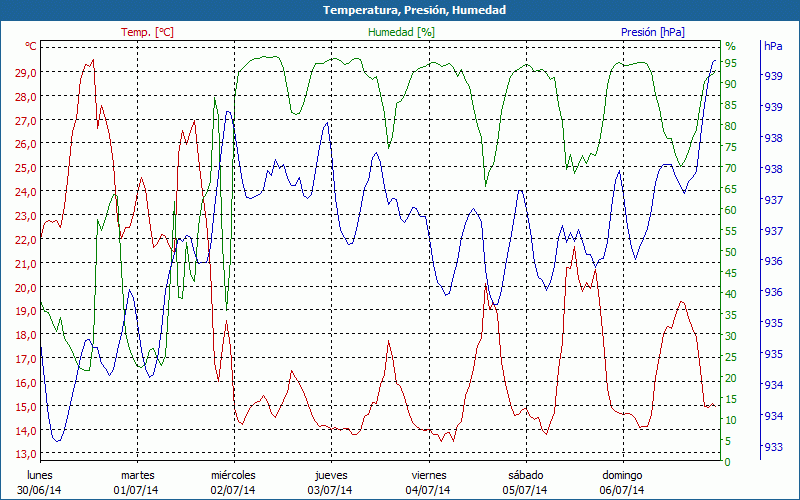Pick the martes 01/07/14 date marker
The height and width of the screenshot is (500, 800).
point(137,482)
